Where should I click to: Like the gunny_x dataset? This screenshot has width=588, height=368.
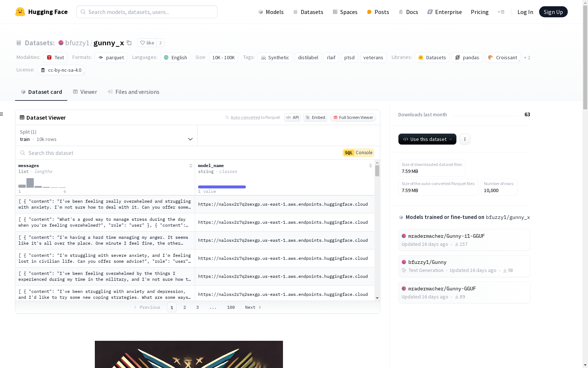tap(147, 43)
